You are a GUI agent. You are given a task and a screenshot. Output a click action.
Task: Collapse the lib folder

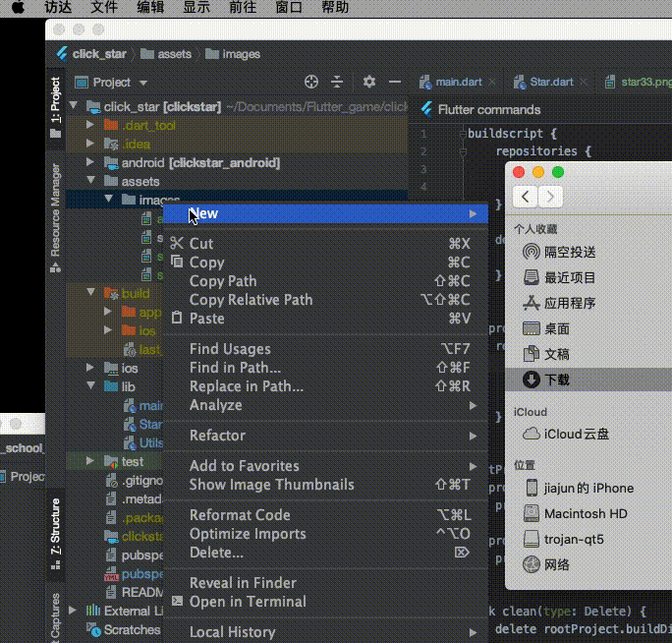coord(90,385)
